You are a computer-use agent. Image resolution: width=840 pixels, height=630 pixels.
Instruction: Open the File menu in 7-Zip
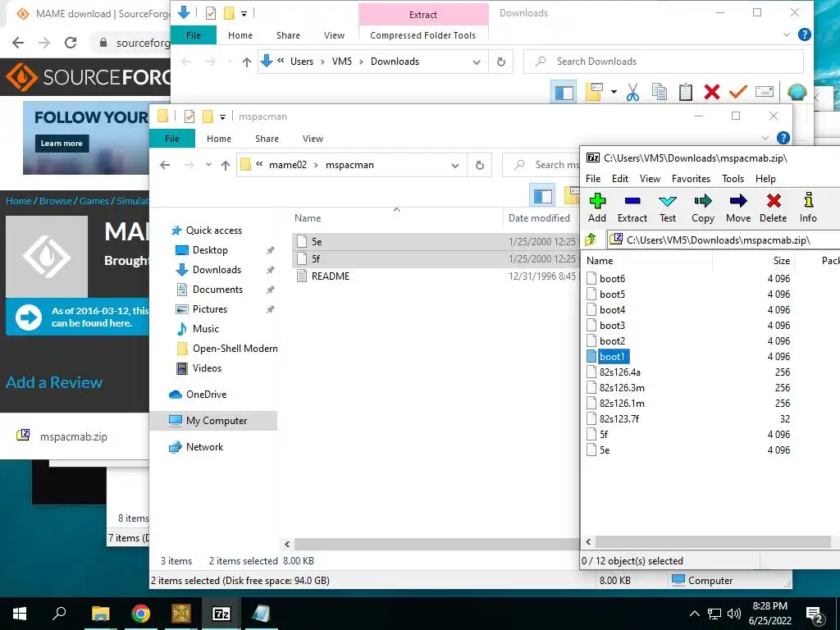[x=593, y=178]
